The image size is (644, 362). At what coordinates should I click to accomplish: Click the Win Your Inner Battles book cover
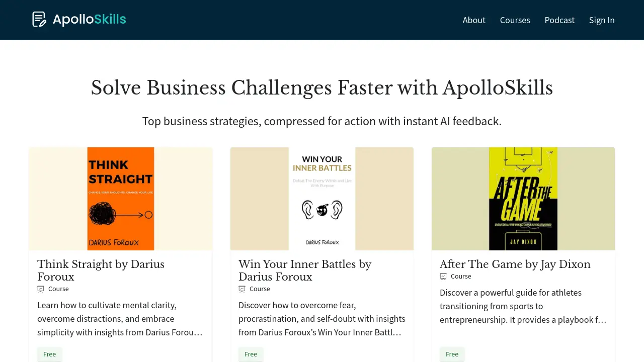pyautogui.click(x=322, y=199)
